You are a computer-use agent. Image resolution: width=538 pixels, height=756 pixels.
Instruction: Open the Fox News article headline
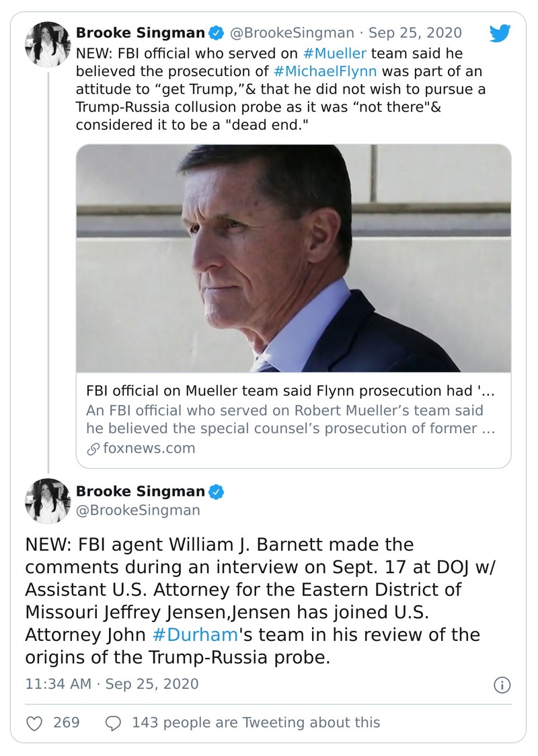click(x=290, y=391)
